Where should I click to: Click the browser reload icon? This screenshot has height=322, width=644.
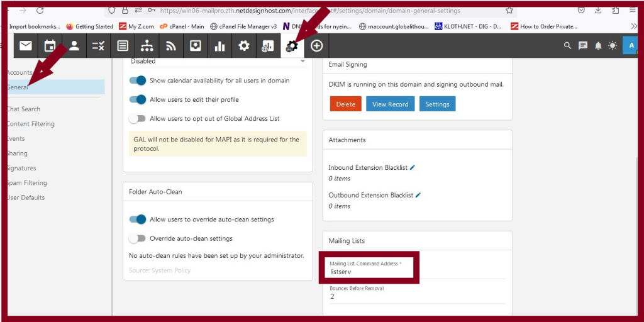pos(40,11)
